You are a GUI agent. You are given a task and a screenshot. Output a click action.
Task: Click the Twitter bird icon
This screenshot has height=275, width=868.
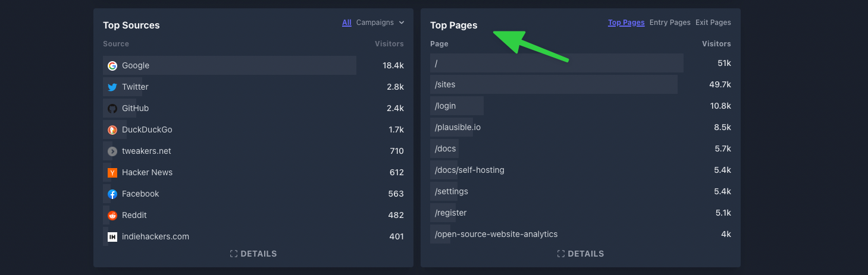pyautogui.click(x=112, y=87)
